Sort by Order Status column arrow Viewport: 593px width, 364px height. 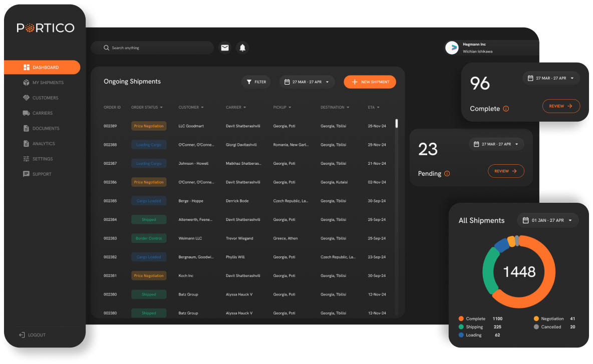tap(161, 108)
